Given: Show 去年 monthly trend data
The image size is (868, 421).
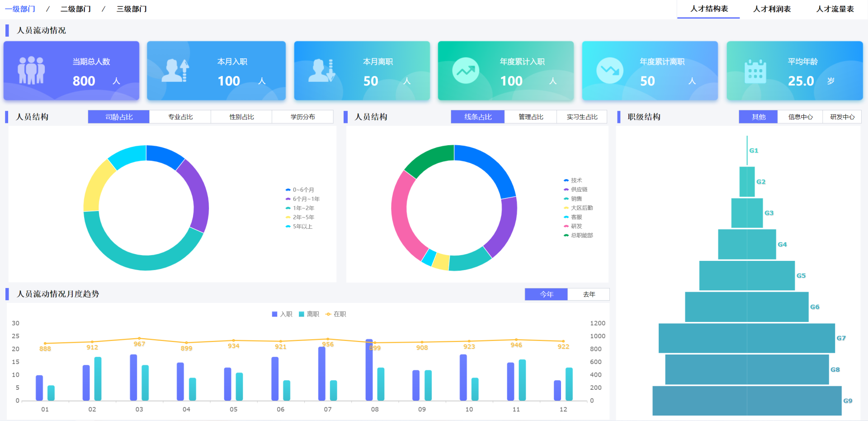Looking at the screenshot, I should (x=589, y=294).
